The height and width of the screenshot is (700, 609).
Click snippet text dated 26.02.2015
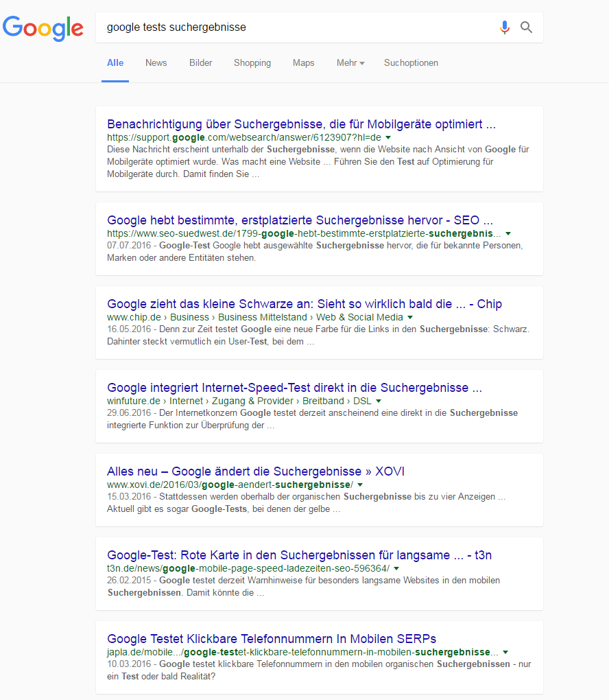click(x=303, y=587)
